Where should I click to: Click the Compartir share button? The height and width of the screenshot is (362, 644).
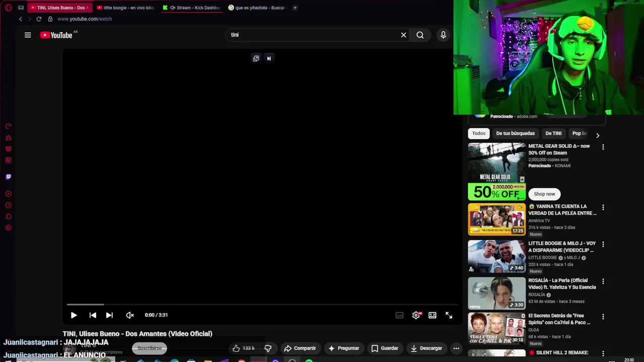click(300, 348)
